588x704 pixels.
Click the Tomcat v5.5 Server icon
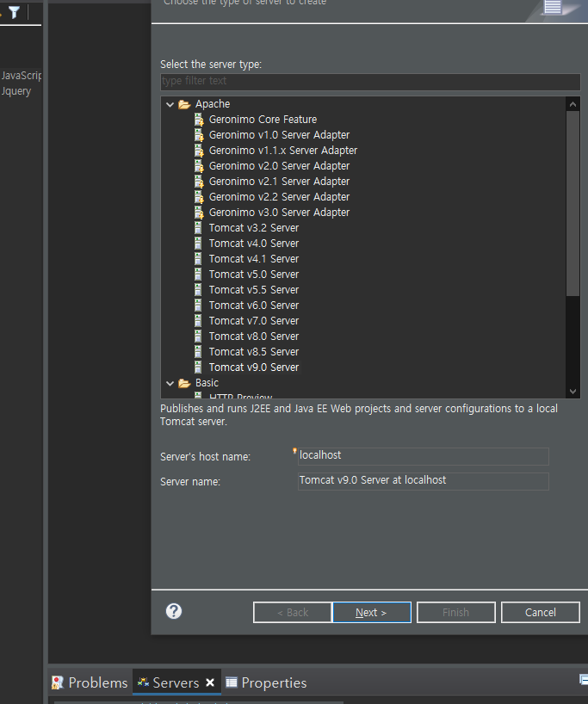198,289
